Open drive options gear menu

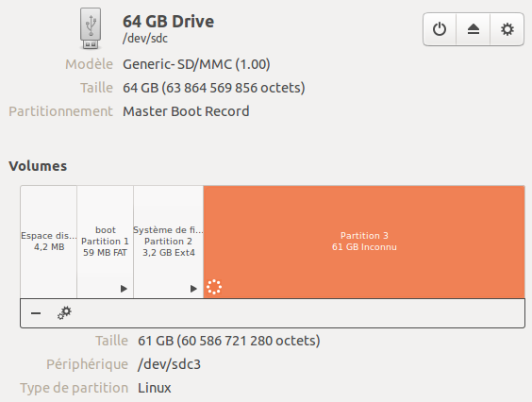click(x=507, y=29)
